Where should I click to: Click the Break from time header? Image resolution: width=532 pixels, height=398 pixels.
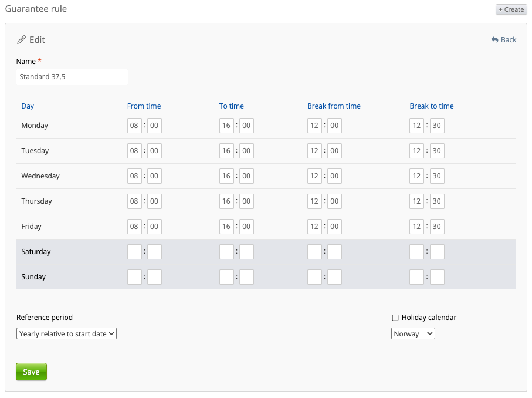(334, 106)
